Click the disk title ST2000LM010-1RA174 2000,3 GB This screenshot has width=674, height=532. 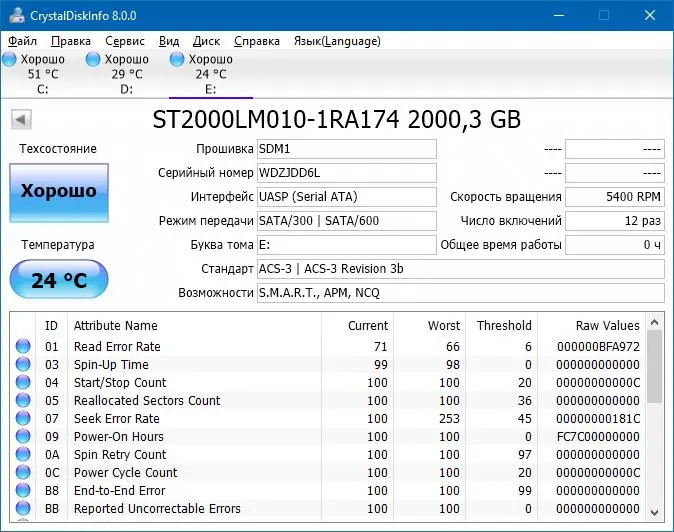(x=337, y=119)
